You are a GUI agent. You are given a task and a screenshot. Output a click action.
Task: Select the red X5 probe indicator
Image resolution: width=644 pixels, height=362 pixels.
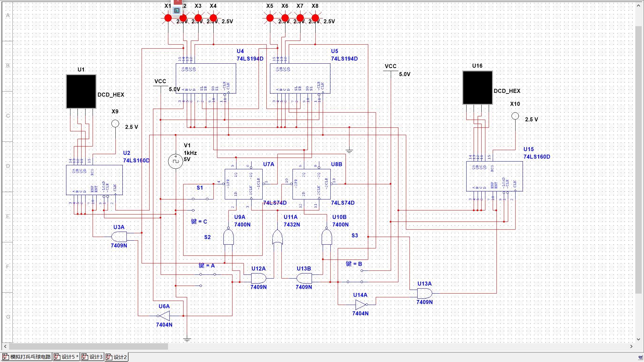tap(270, 18)
